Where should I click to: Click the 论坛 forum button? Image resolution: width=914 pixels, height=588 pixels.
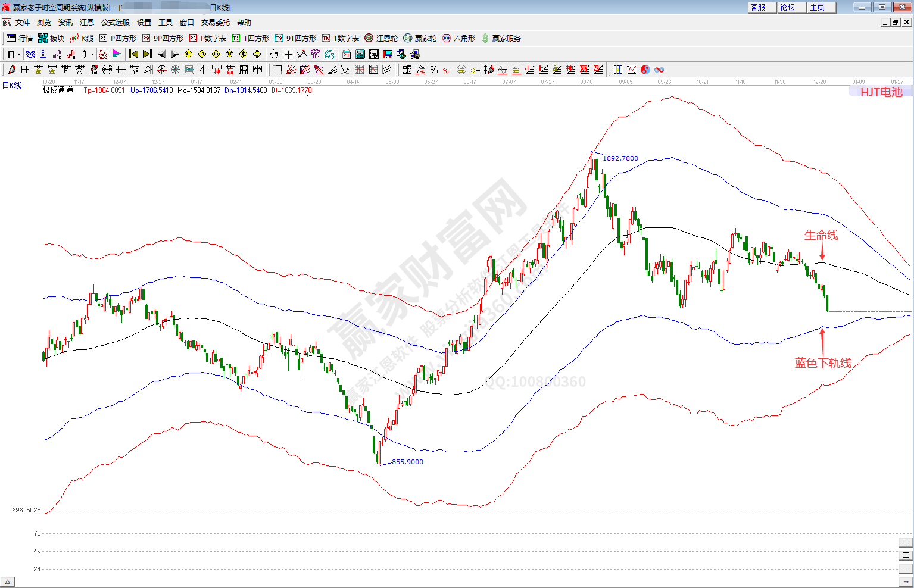pyautogui.click(x=791, y=7)
